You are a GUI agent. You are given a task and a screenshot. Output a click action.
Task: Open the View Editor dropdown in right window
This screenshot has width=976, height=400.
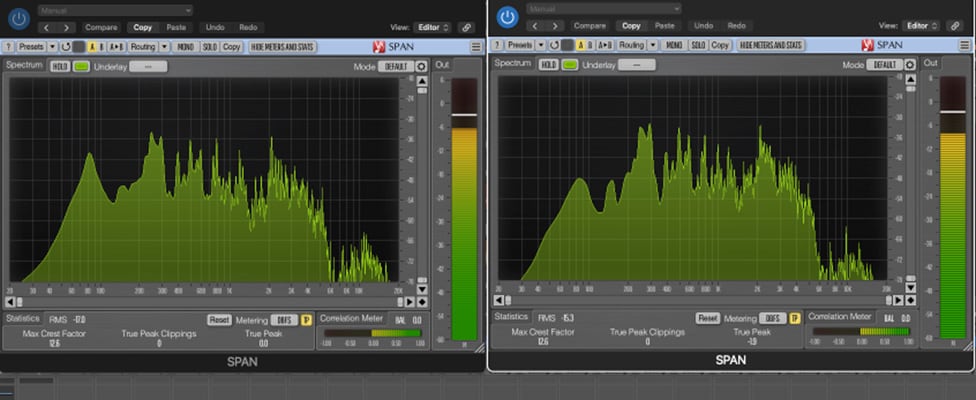click(x=922, y=26)
